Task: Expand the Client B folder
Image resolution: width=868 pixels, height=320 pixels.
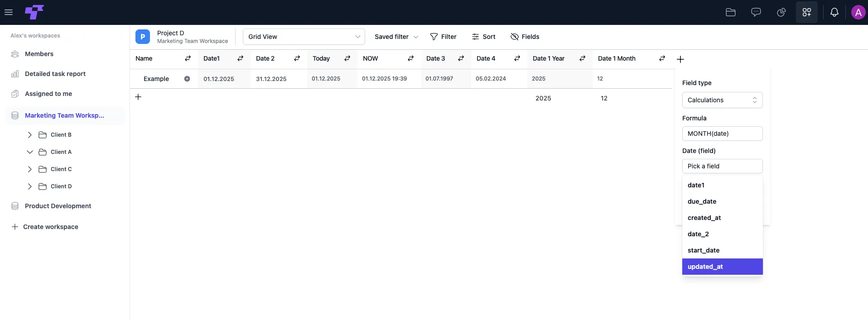Action: [x=30, y=135]
